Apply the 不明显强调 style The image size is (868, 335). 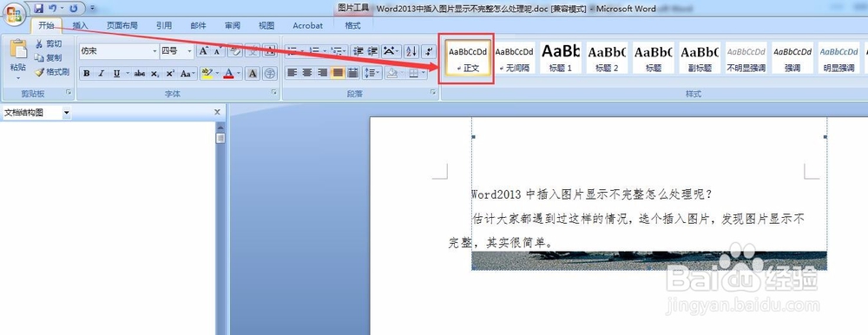746,58
